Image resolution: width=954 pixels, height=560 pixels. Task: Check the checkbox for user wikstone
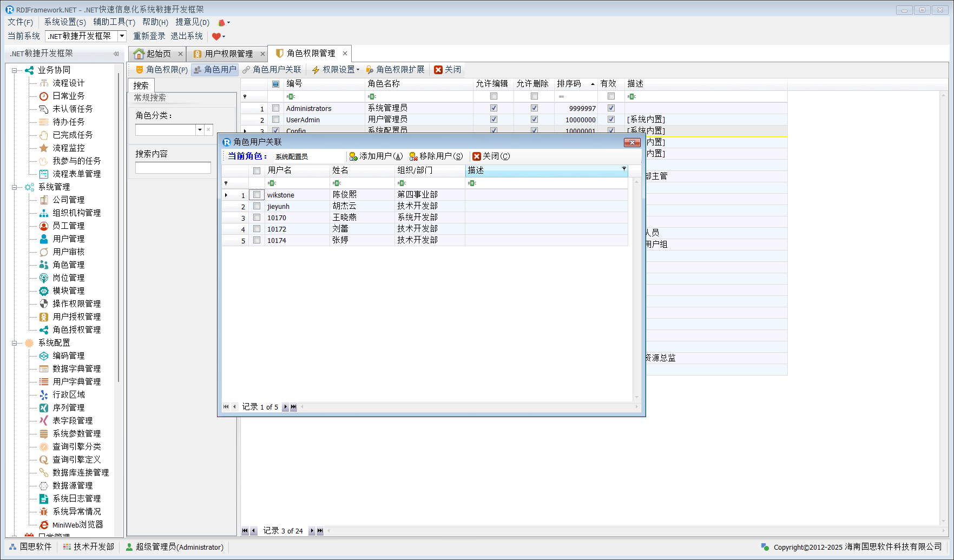click(257, 195)
